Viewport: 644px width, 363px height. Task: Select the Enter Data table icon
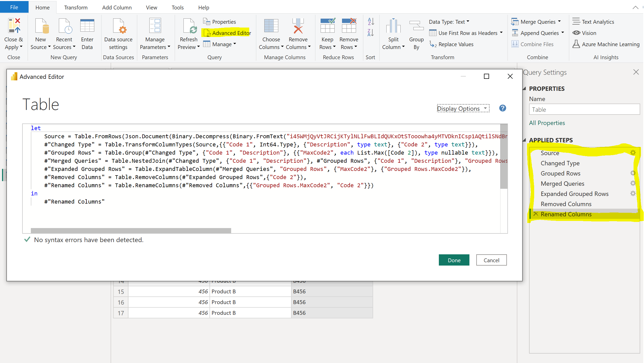(87, 26)
